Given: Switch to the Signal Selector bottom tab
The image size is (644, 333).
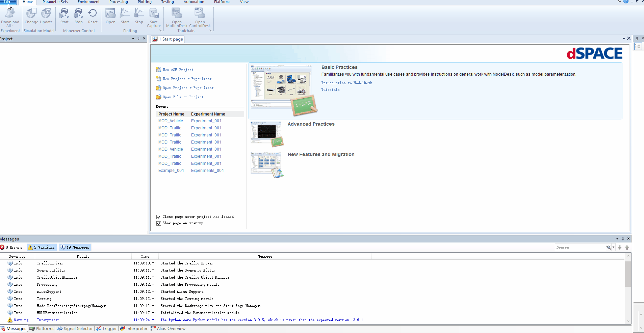Looking at the screenshot, I should point(75,329).
